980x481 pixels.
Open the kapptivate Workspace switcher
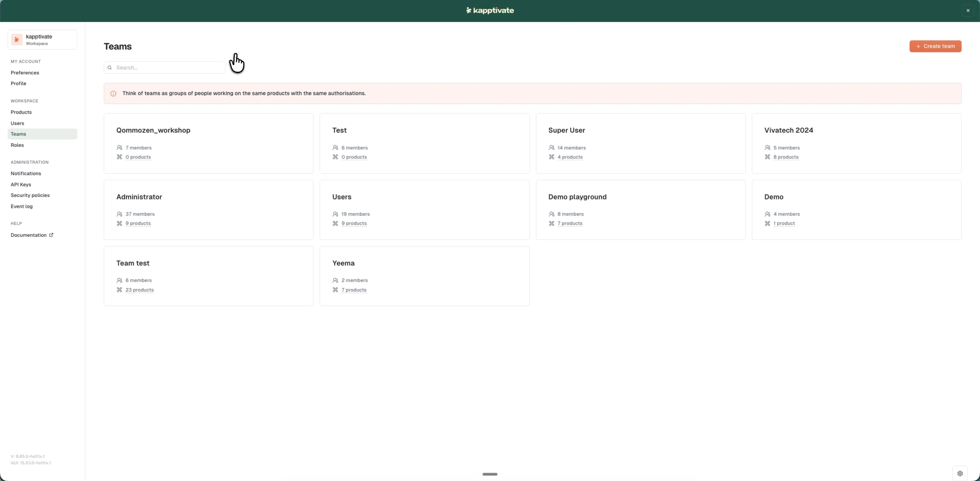pyautogui.click(x=42, y=40)
